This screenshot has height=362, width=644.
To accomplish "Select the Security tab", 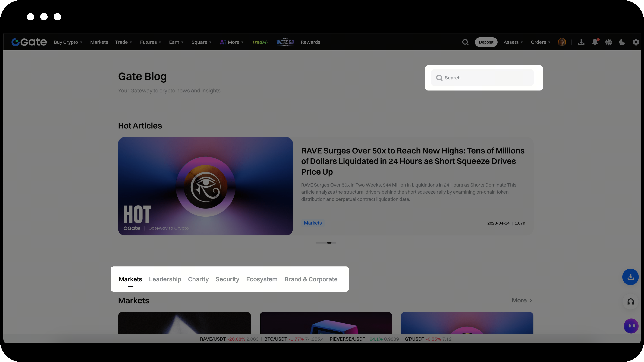I will pos(227,279).
